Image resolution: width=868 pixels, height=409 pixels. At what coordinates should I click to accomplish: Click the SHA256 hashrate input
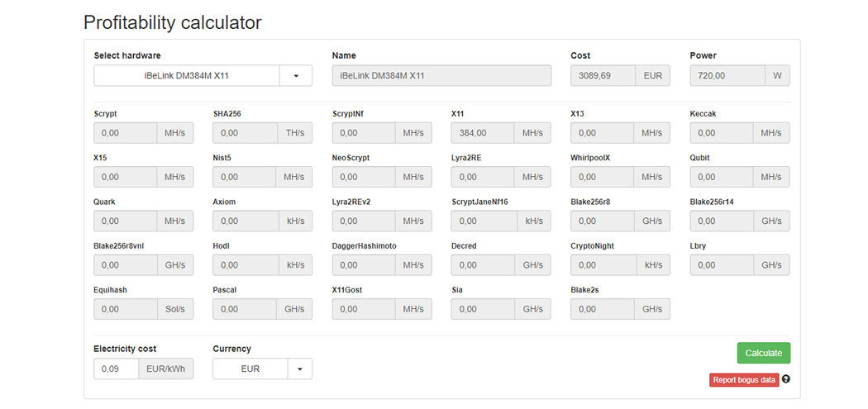point(245,133)
